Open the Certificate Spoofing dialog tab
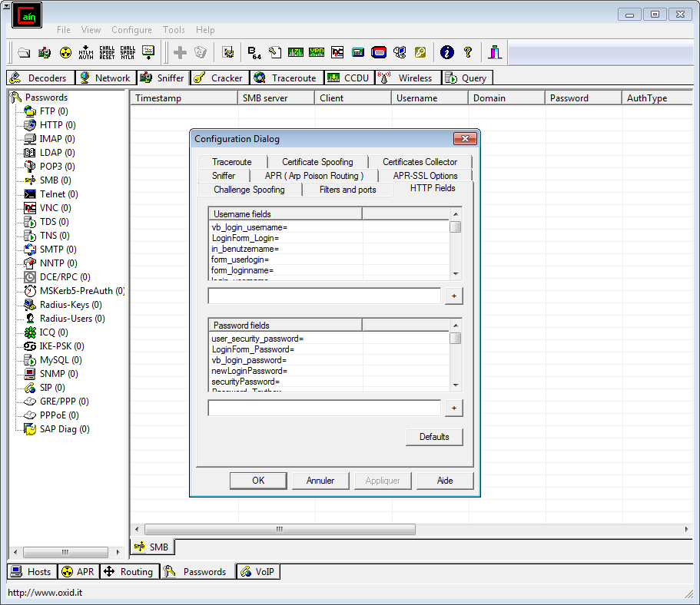This screenshot has height=605, width=700. [317, 162]
